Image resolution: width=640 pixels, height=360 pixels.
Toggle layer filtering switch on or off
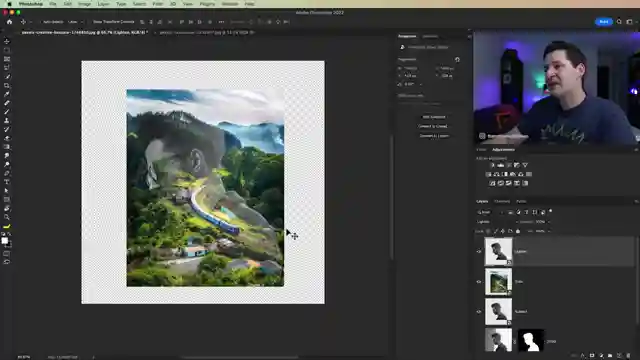[551, 211]
